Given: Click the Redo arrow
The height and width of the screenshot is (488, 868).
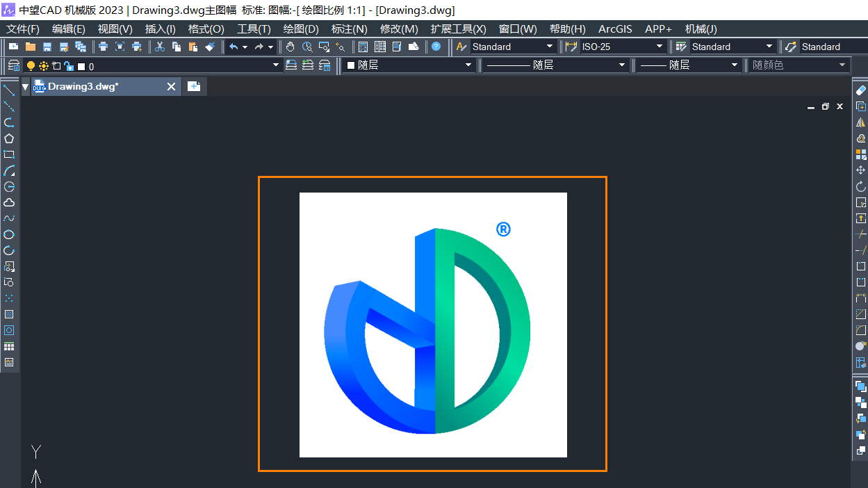Looking at the screenshot, I should pyautogui.click(x=259, y=47).
